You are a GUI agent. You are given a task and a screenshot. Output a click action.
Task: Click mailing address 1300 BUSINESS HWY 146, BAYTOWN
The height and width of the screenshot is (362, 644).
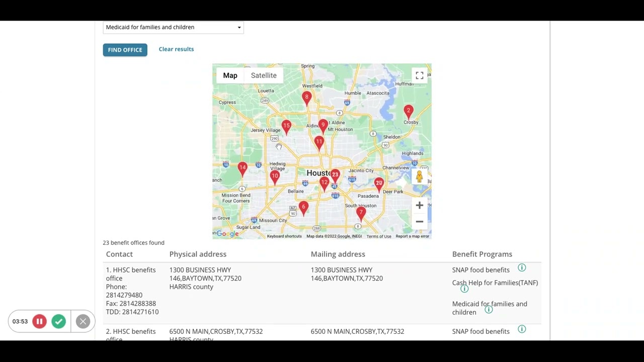coord(347,274)
